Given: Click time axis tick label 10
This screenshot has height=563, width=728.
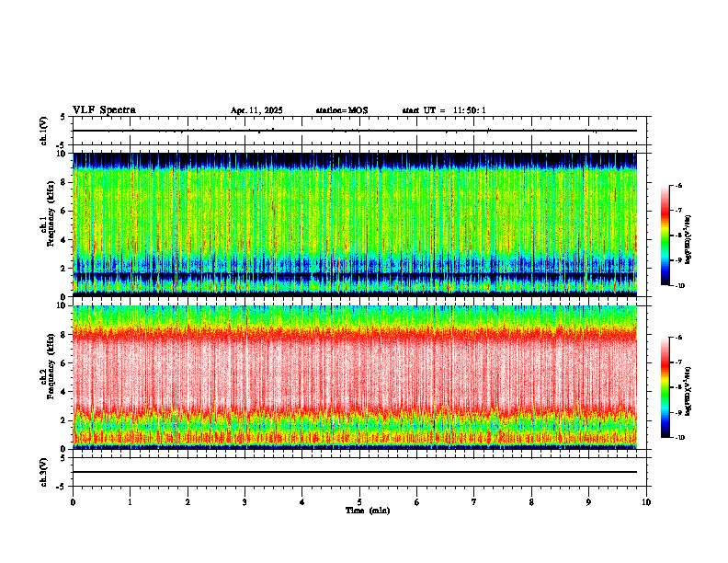Looking at the screenshot, I should tap(646, 502).
